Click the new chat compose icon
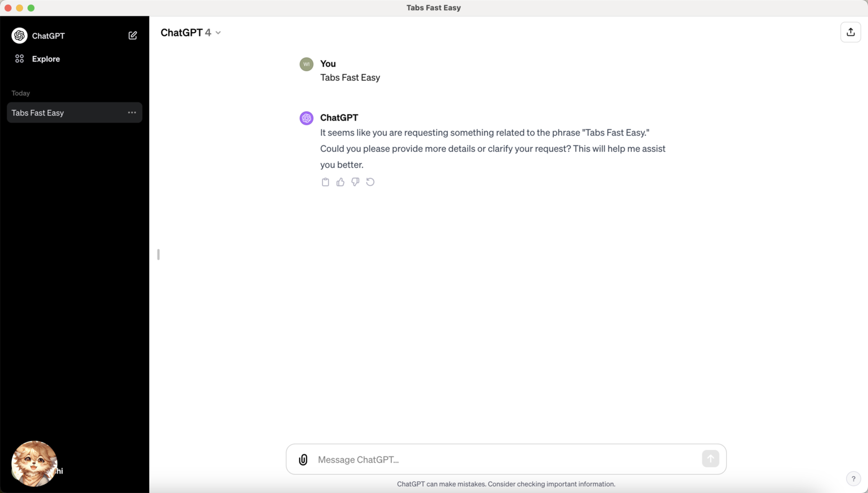 (132, 35)
